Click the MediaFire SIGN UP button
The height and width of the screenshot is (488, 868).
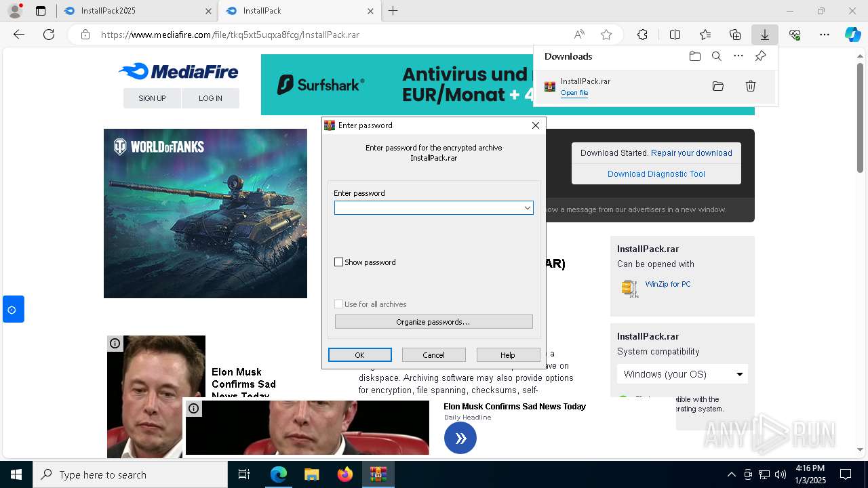pyautogui.click(x=152, y=98)
